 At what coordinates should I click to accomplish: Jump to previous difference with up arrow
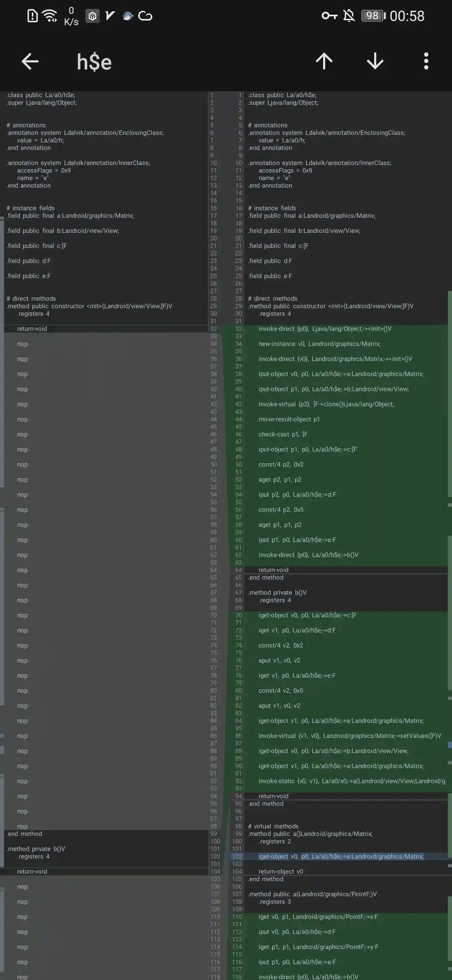(x=324, y=62)
